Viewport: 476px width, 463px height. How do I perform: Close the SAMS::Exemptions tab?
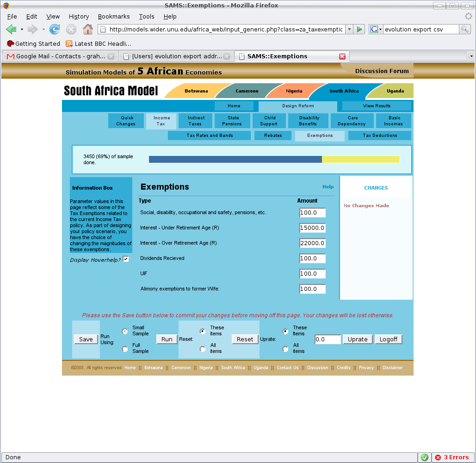(342, 56)
